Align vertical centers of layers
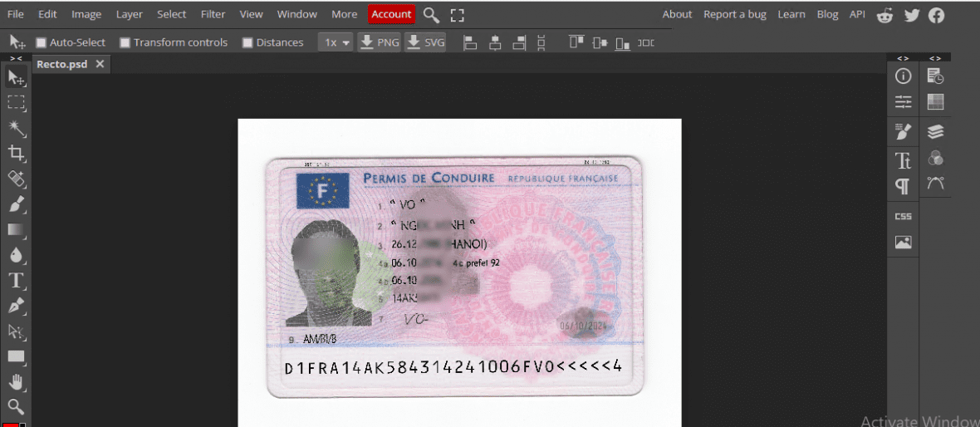The width and height of the screenshot is (980, 427). coord(600,42)
